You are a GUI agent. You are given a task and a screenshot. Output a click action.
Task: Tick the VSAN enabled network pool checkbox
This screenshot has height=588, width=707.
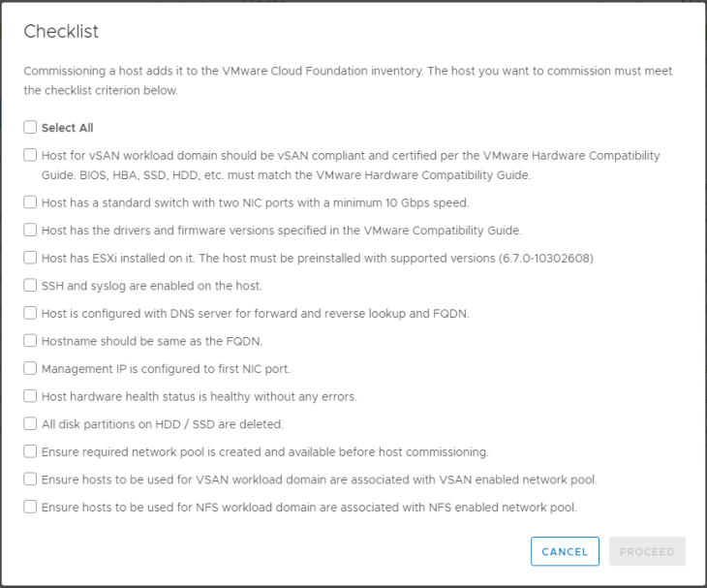coord(31,479)
